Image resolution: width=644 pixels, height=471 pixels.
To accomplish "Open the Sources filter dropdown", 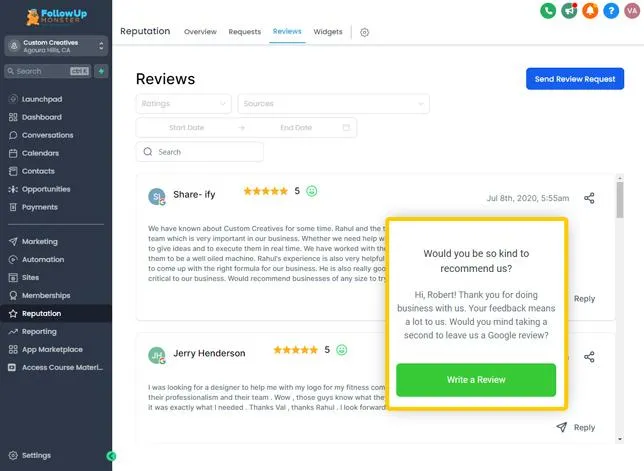I will click(334, 103).
